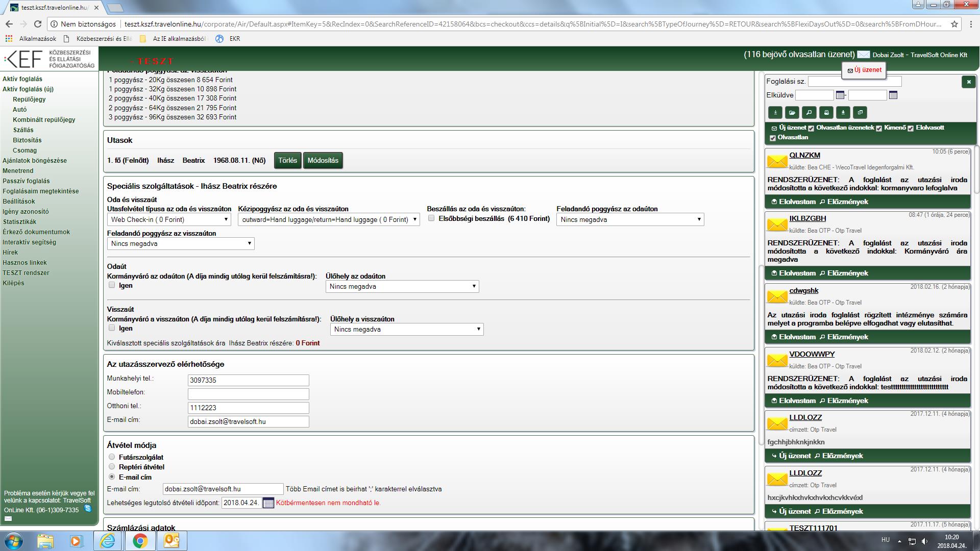980x551 pixels.
Task: Click the magnifier search icon in message panel
Action: pyautogui.click(x=808, y=113)
